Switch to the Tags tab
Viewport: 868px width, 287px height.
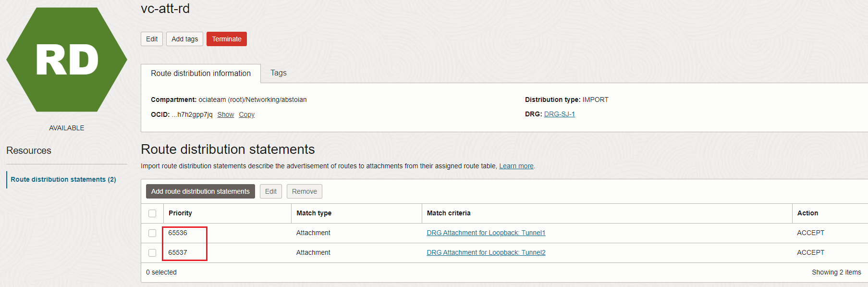pyautogui.click(x=278, y=73)
